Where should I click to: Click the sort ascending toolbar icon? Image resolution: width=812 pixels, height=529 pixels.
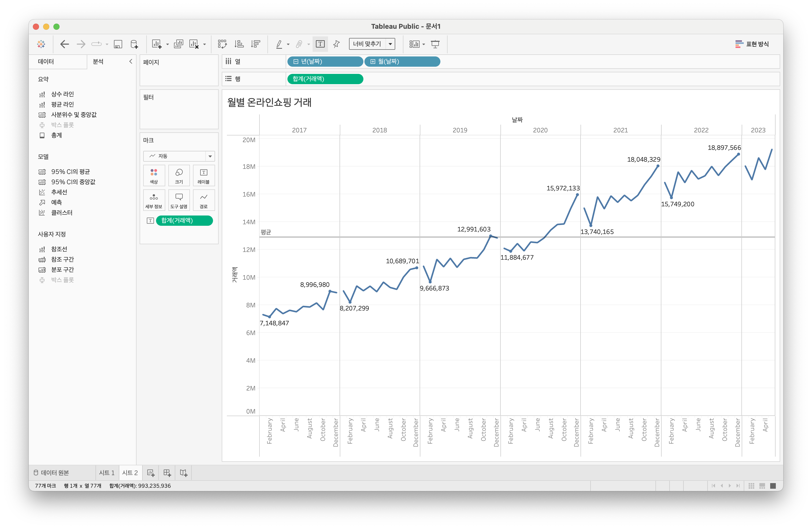(239, 44)
